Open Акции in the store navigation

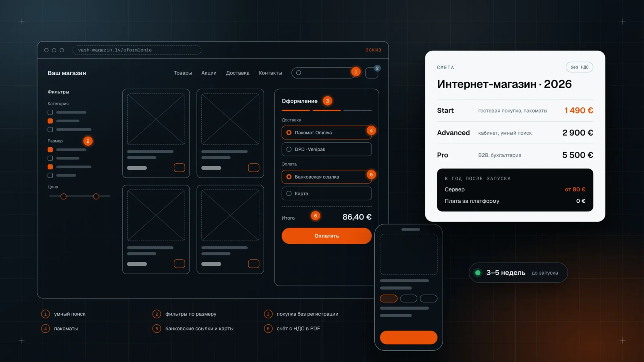(x=209, y=73)
